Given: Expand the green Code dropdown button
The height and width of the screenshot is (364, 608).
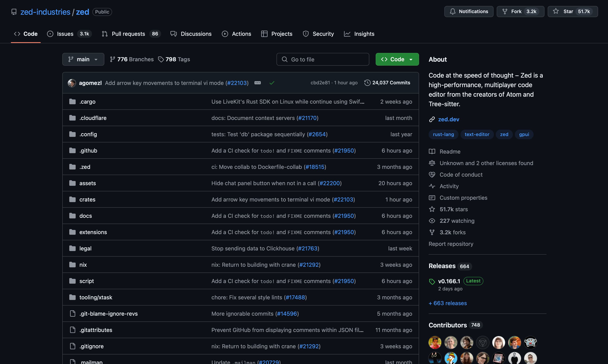Looking at the screenshot, I should pos(397,59).
